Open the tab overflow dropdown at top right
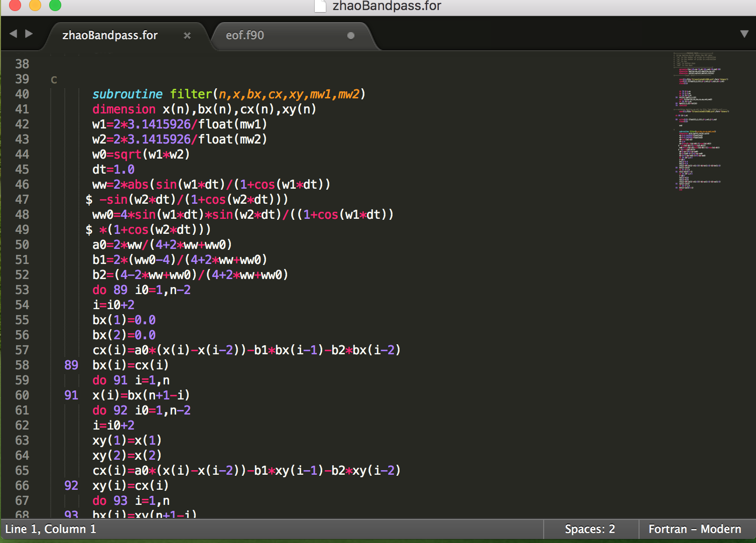Viewport: 756px width, 543px height. 743,34
